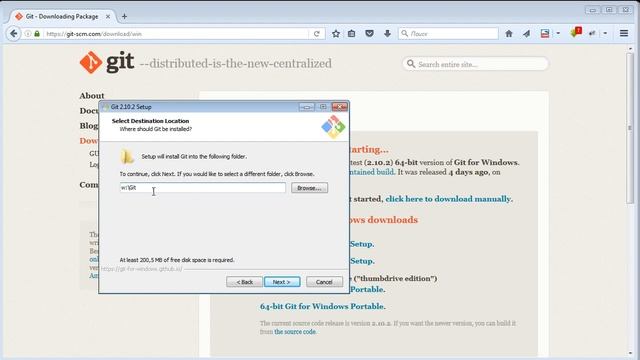Click 'At least 200,5 MB' disk space text
The height and width of the screenshot is (360, 640).
[177, 260]
